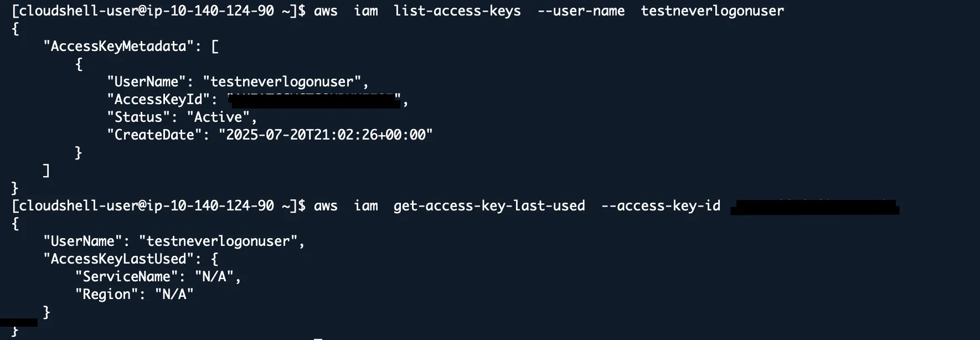Image resolution: width=980 pixels, height=340 pixels.
Task: Click the "Status" key label
Action: (x=142, y=117)
